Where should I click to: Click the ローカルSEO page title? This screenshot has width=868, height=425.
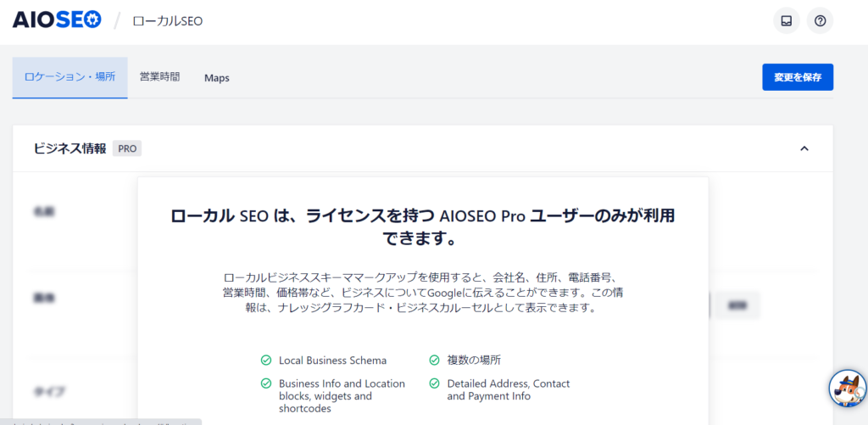168,20
